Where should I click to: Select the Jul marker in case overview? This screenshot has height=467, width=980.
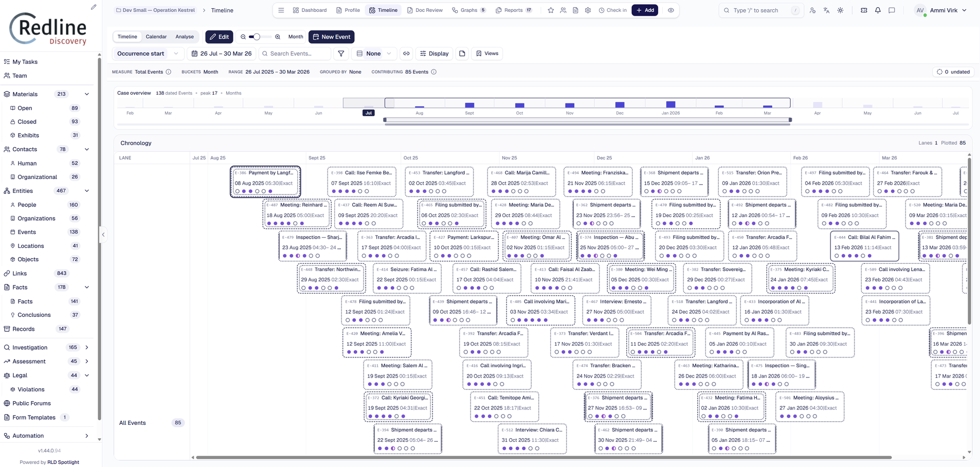(368, 113)
